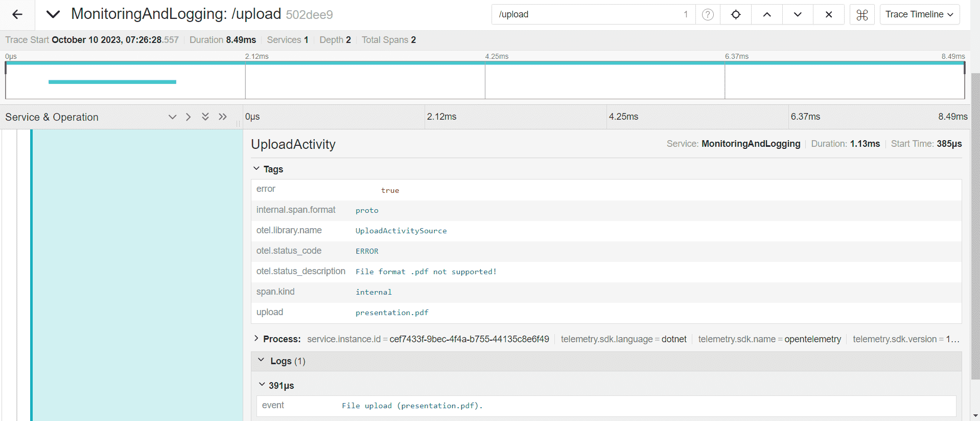Expand the Process section
This screenshot has width=980, height=421.
click(256, 339)
